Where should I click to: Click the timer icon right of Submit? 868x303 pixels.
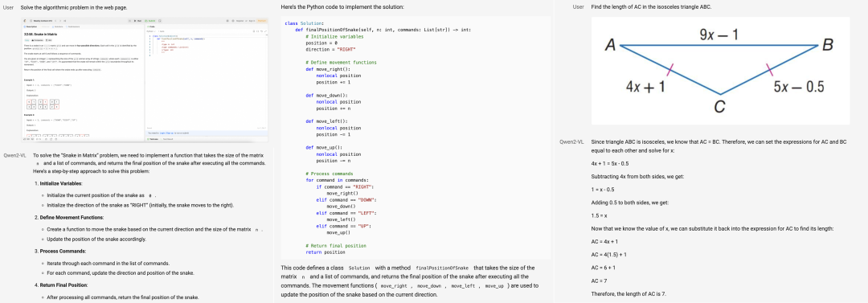point(160,21)
